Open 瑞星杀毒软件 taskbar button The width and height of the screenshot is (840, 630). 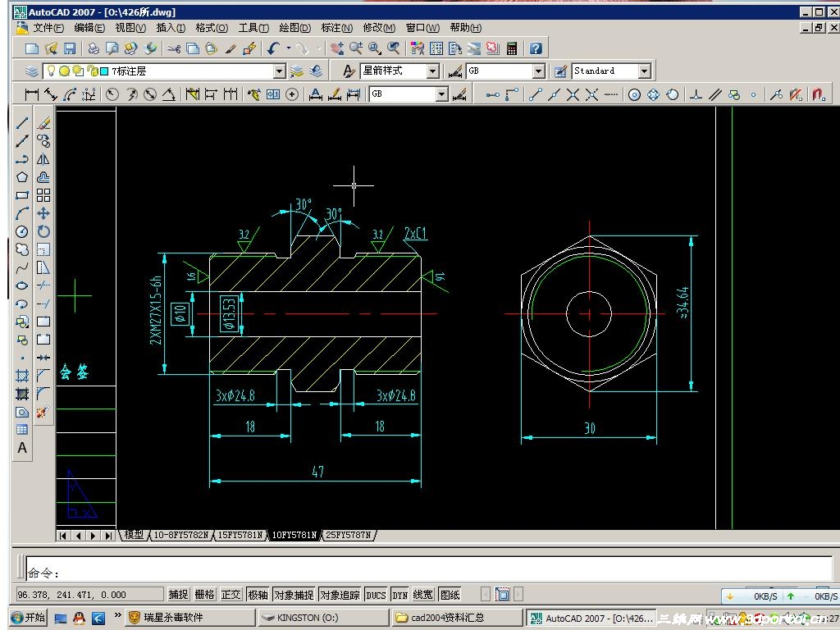(x=189, y=618)
